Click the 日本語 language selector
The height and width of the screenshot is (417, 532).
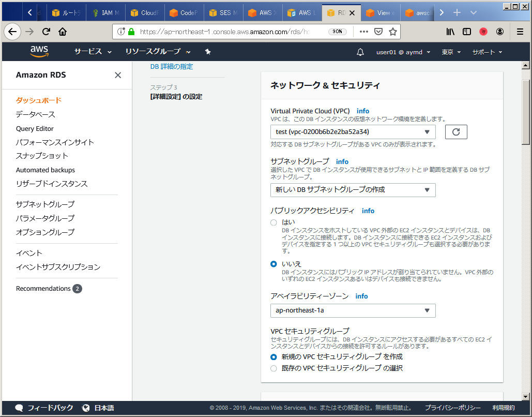coord(104,408)
